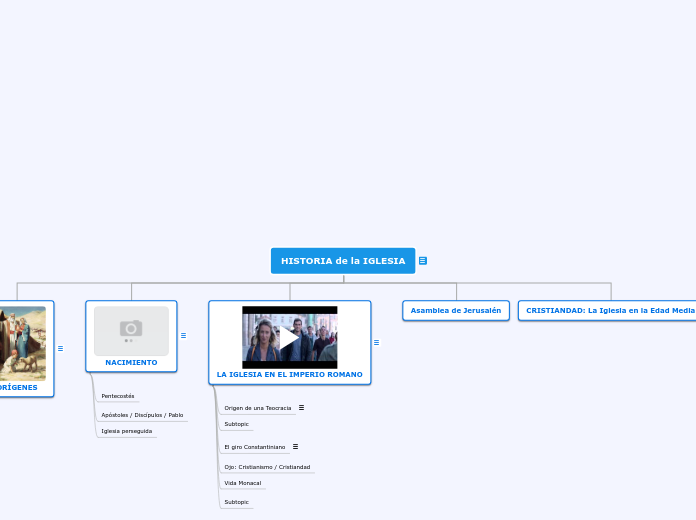This screenshot has height=520, width=696.
Task: Open notes icon next to Origen de una Teocracia
Action: (x=301, y=407)
